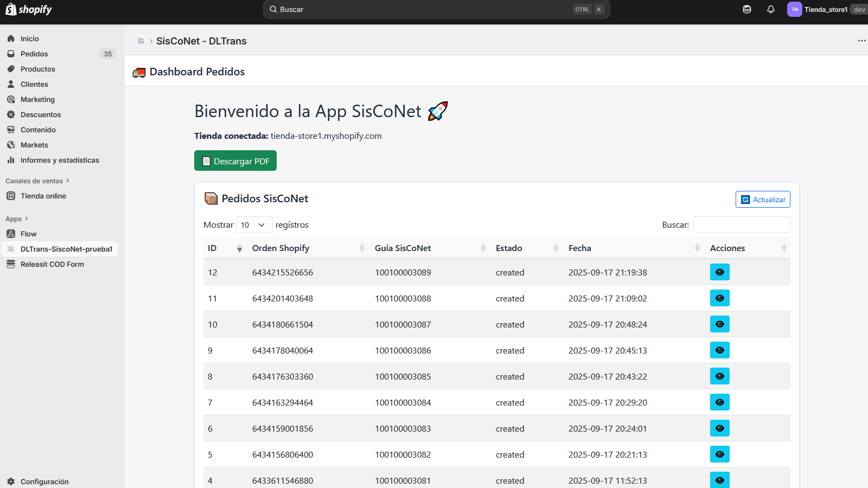Expand the Apps section in sidebar
This screenshot has width=868, height=488.
coord(16,219)
